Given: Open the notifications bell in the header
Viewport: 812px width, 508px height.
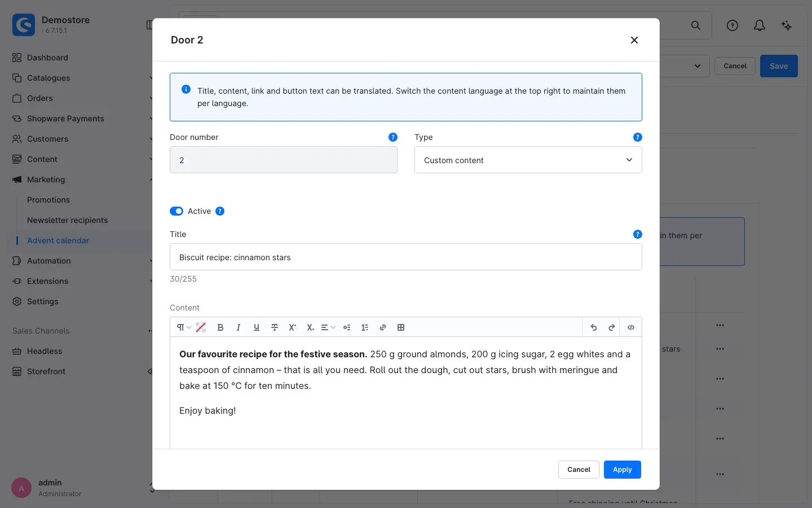Looking at the screenshot, I should click(760, 25).
